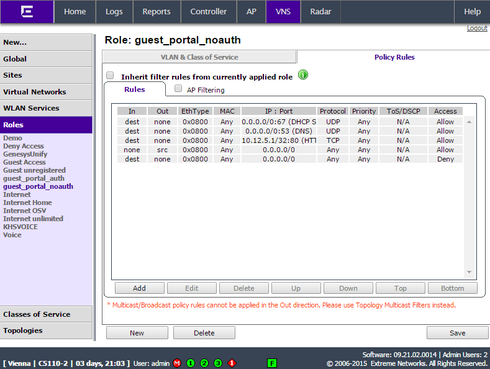Image resolution: width=490 pixels, height=369 pixels.
Task: Switch to VLAN & Class of Service tab
Action: pos(199,57)
